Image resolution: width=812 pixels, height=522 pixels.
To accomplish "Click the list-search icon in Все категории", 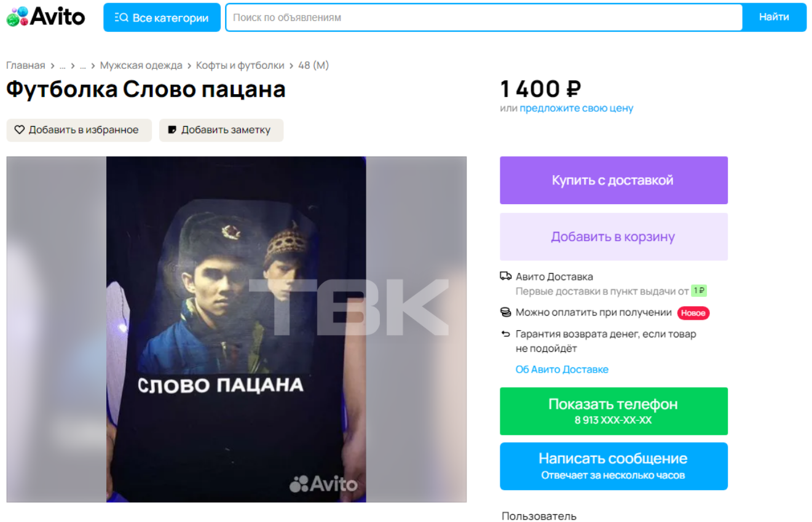I will 121,18.
